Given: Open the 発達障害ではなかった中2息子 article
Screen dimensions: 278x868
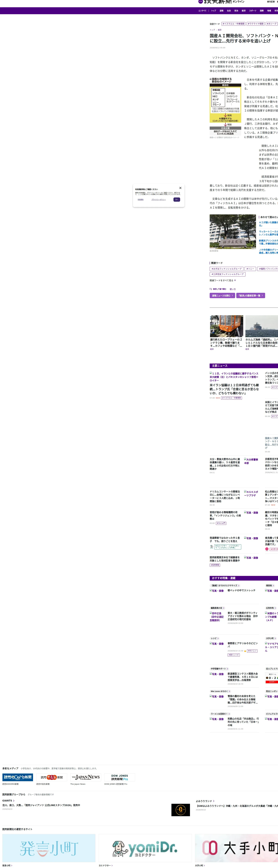Looking at the screenshot, I should click(225, 539).
